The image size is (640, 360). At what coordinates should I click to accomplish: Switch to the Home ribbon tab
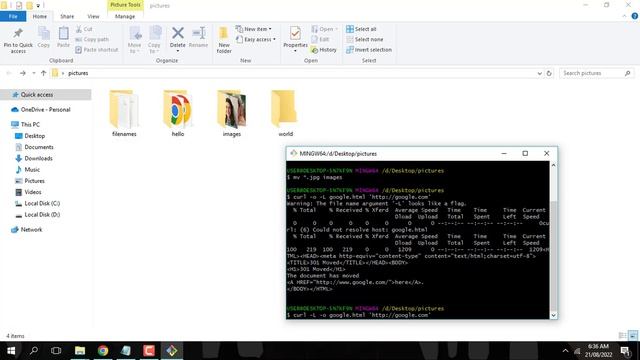pos(40,16)
